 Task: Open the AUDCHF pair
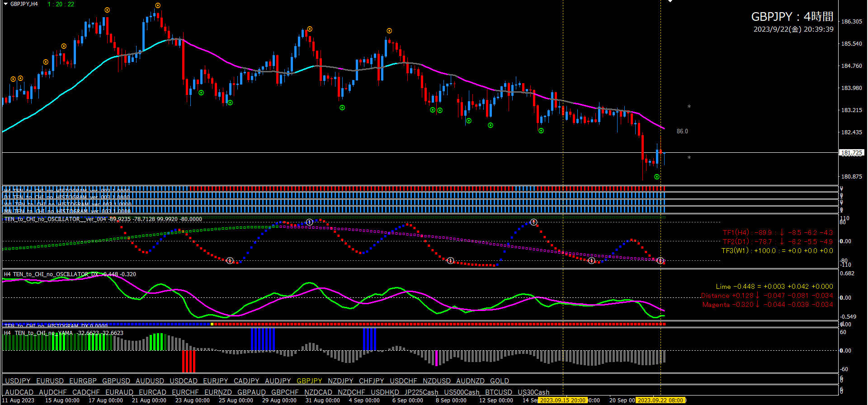(53, 392)
